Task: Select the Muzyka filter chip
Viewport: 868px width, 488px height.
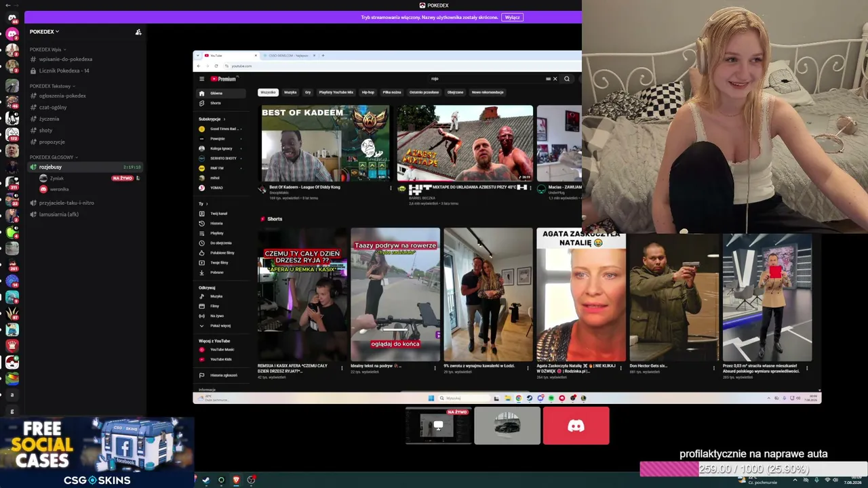Action: tap(290, 92)
